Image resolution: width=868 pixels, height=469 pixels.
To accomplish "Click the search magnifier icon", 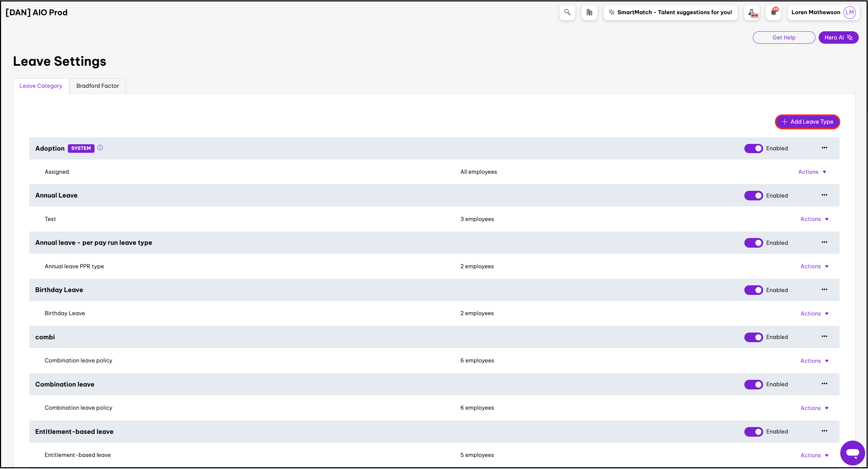I will coord(567,12).
